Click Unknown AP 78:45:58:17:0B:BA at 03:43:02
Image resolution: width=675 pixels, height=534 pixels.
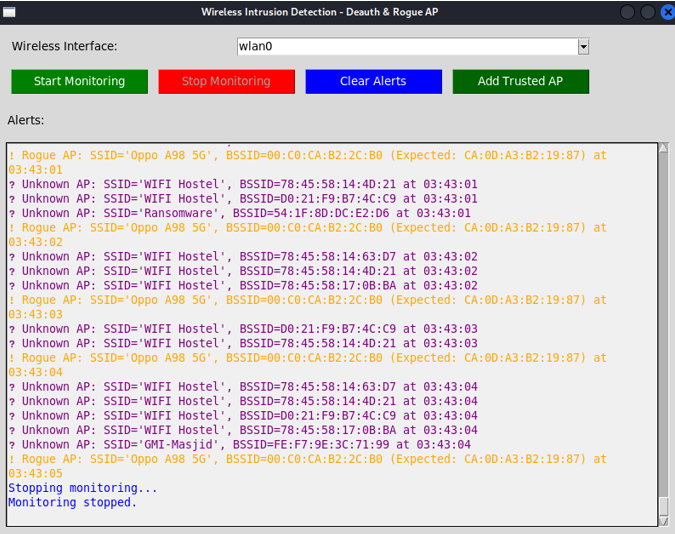(243, 286)
